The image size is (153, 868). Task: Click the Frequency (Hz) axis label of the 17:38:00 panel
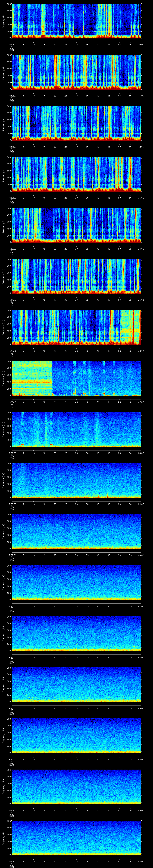[x=3, y=481]
